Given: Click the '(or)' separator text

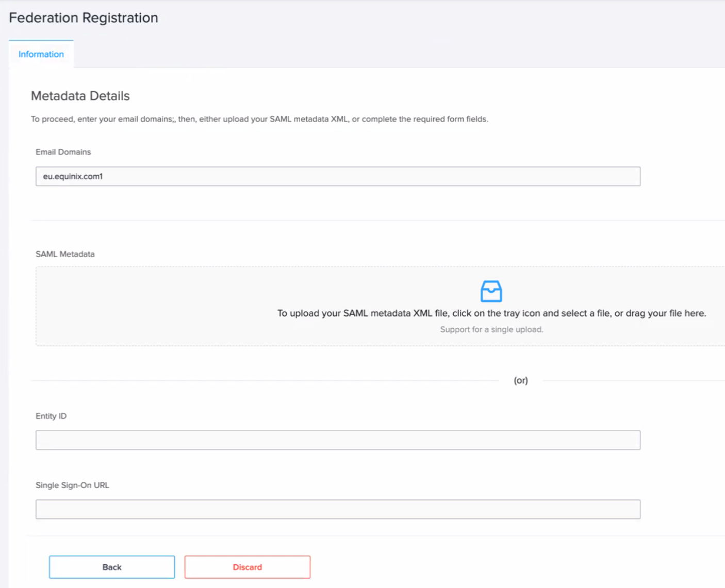Looking at the screenshot, I should tap(521, 380).
